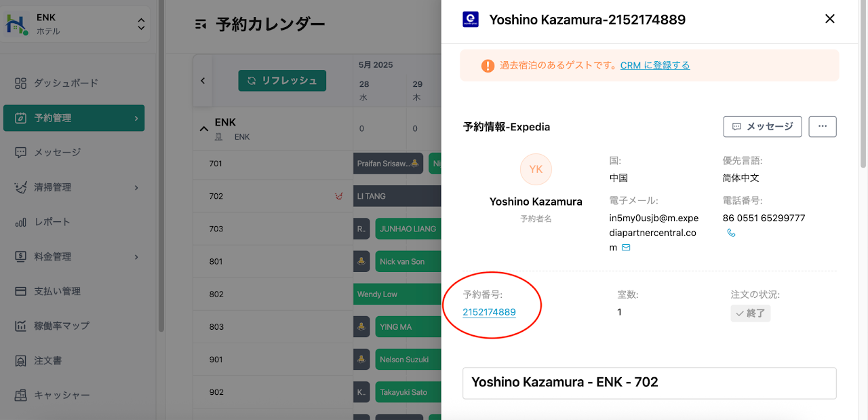Click the CRM に登録する link
Screen dimensions: 868x420
click(654, 65)
